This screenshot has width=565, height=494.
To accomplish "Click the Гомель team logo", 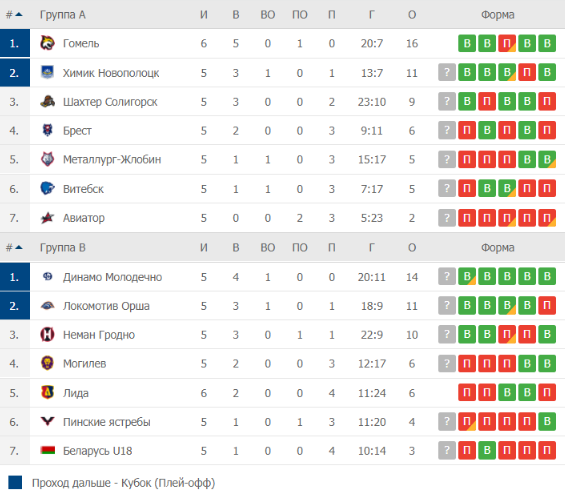I will tap(47, 43).
